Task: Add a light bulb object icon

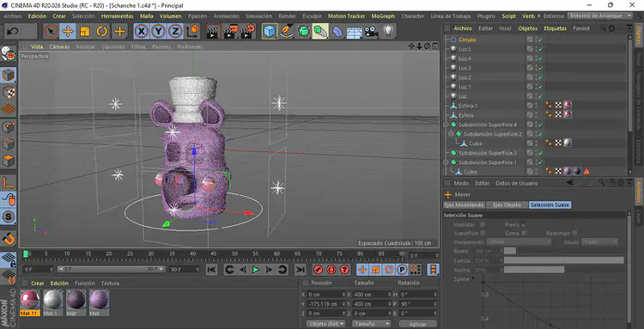Action: [388, 31]
